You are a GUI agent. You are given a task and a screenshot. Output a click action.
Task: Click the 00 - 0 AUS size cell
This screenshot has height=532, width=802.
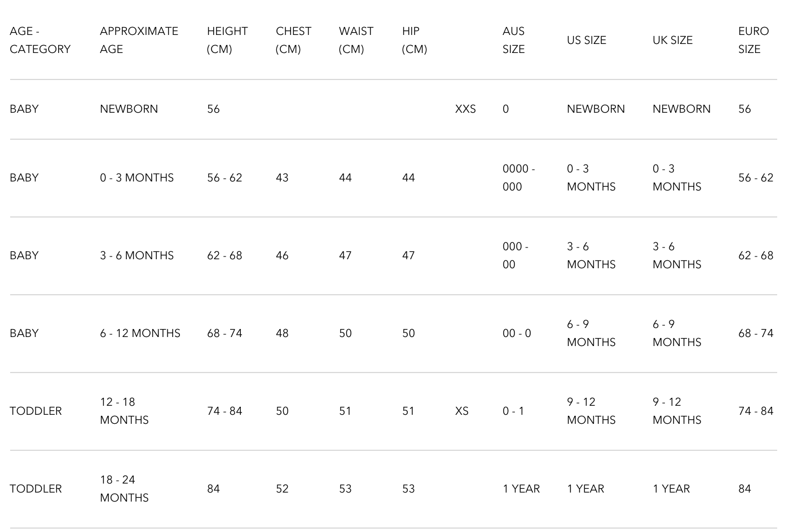point(517,333)
